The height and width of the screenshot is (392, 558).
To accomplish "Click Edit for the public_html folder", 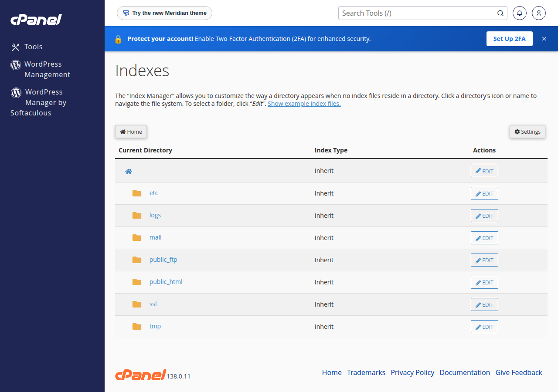I will [484, 282].
